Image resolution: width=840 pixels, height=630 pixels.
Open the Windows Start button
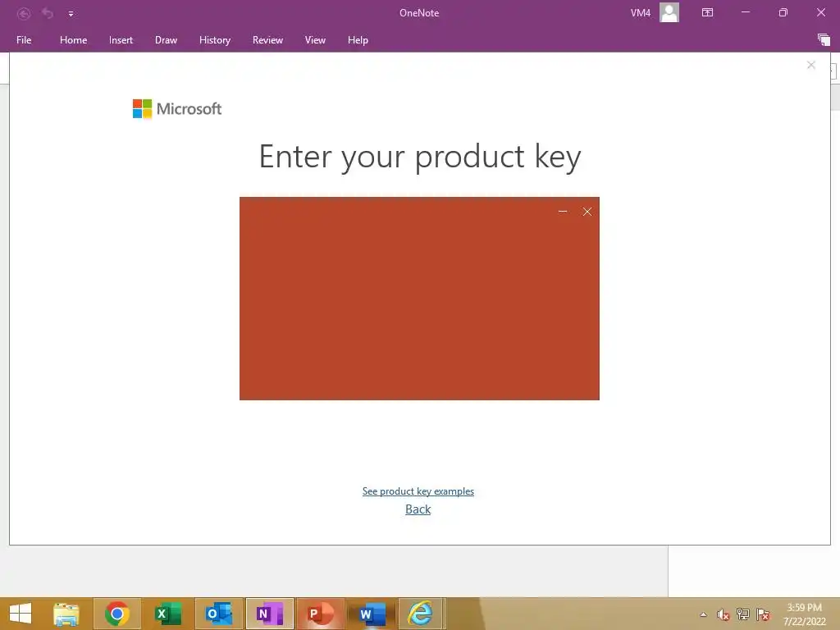coord(21,614)
